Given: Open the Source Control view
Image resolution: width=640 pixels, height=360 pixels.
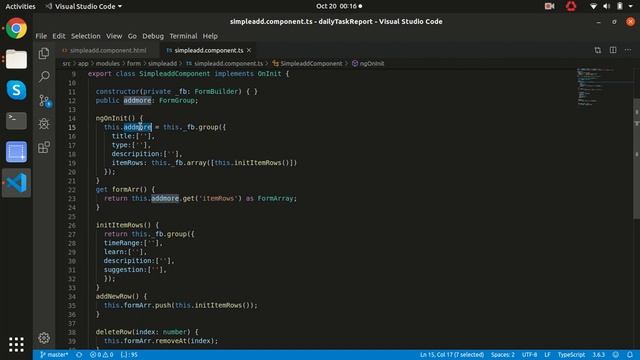Looking at the screenshot, I should 44,100.
